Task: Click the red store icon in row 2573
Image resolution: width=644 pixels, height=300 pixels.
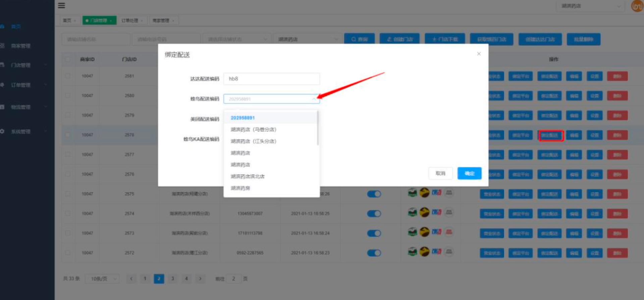Action: click(449, 232)
